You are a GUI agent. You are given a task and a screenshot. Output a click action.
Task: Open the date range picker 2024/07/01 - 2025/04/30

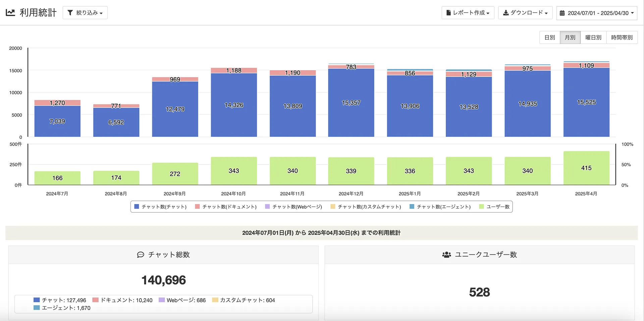coord(597,13)
